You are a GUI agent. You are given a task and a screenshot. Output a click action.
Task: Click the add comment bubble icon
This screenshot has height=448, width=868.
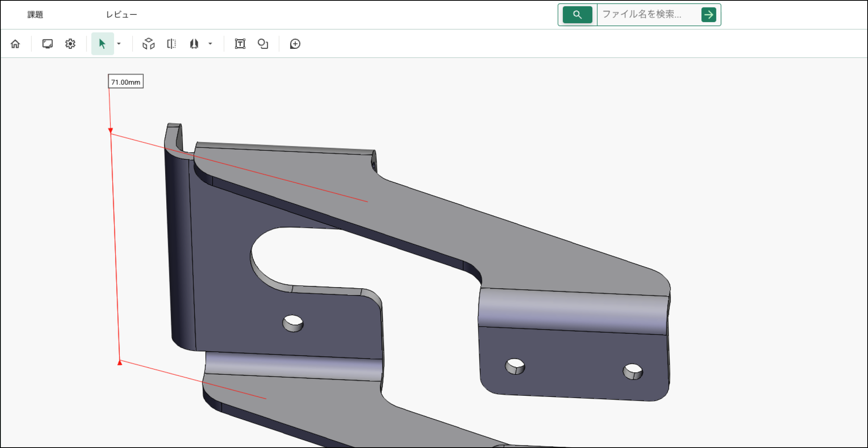pos(295,44)
